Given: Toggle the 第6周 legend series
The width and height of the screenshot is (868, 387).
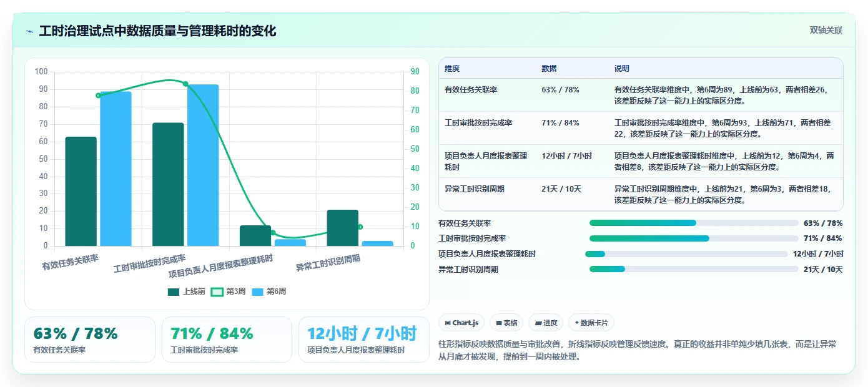Looking at the screenshot, I should (269, 291).
